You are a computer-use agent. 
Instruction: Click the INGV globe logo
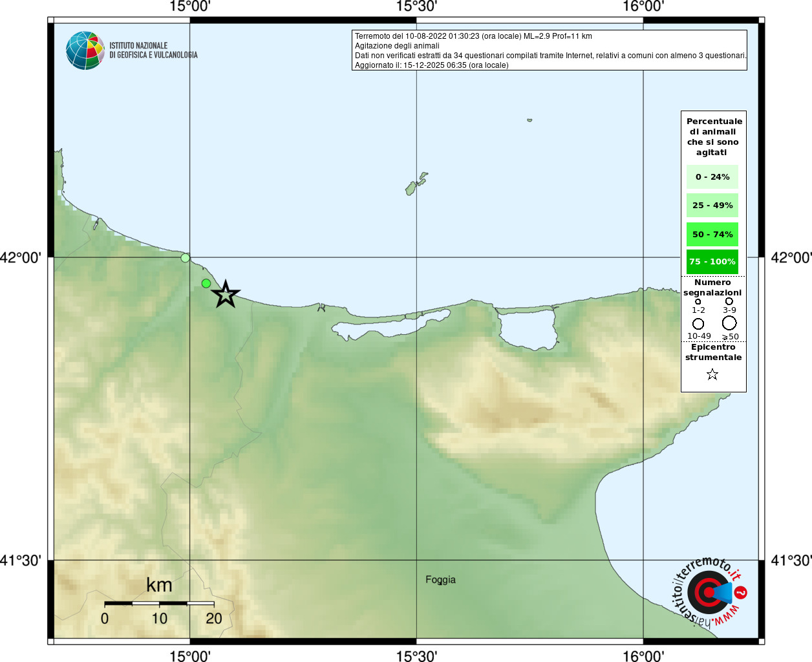pos(85,50)
